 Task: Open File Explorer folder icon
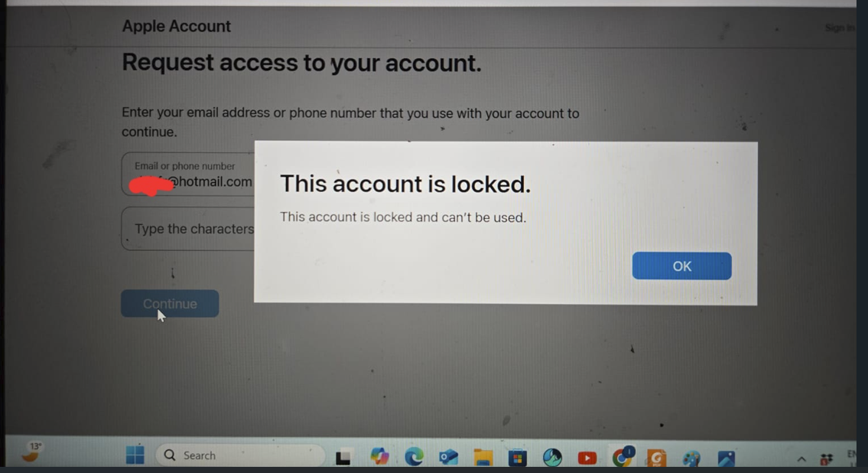(x=483, y=458)
